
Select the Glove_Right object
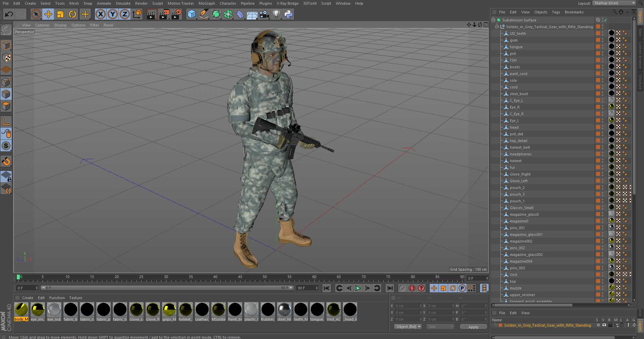pyautogui.click(x=520, y=174)
